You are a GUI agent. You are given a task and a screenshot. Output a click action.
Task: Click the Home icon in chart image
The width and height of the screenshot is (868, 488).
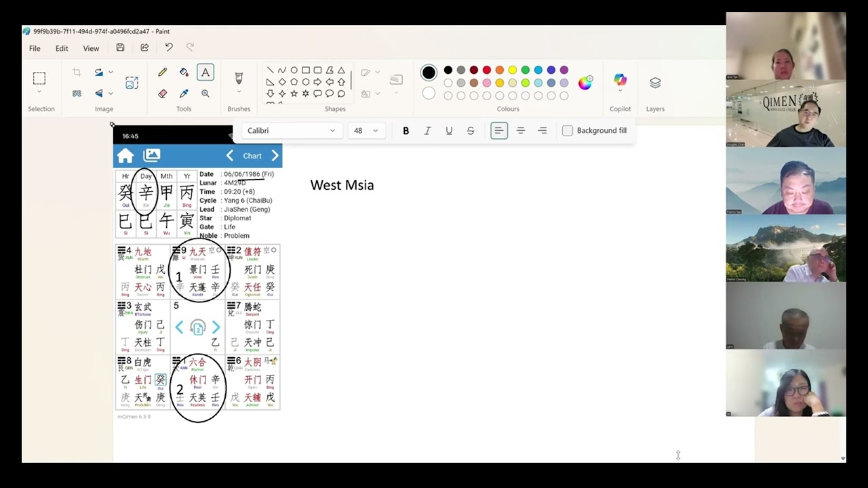click(x=125, y=156)
